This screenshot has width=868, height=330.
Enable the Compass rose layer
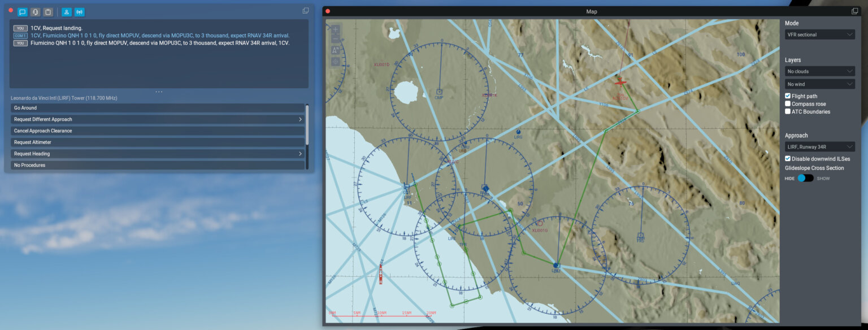(788, 103)
